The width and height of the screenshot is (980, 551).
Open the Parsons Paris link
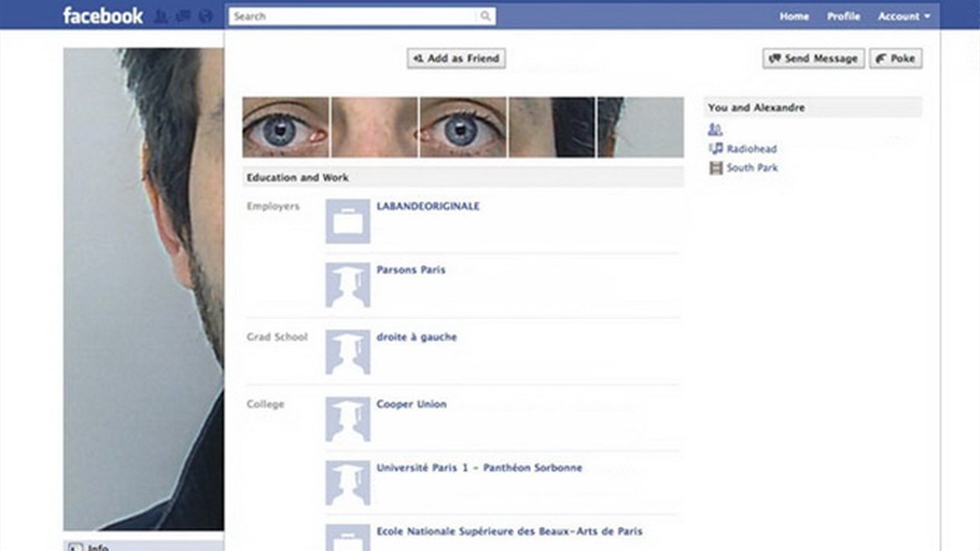(x=410, y=270)
